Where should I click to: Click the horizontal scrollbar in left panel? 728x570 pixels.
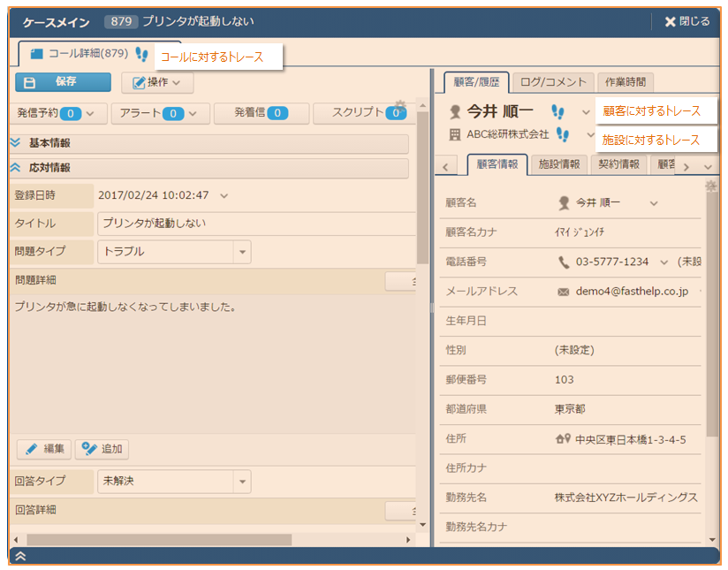[159, 539]
